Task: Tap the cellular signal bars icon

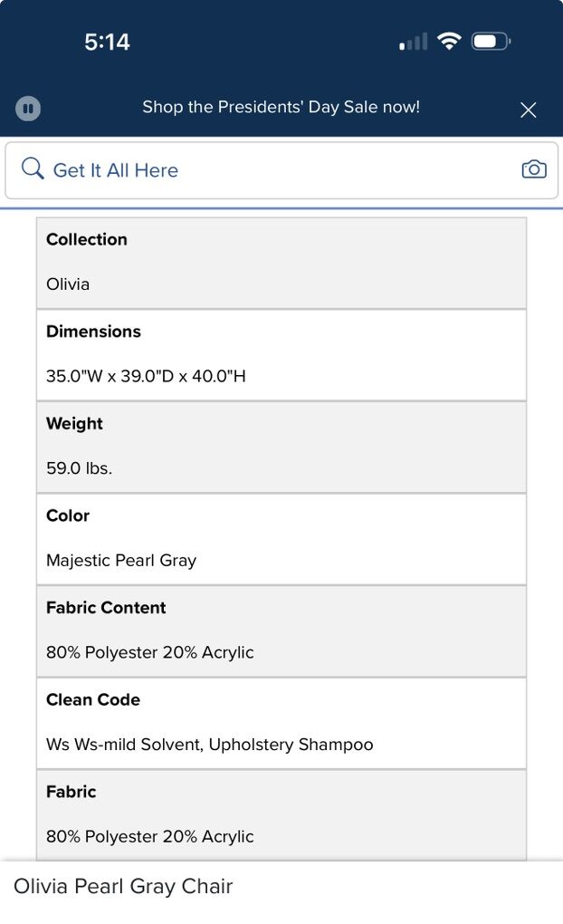Action: [414, 42]
